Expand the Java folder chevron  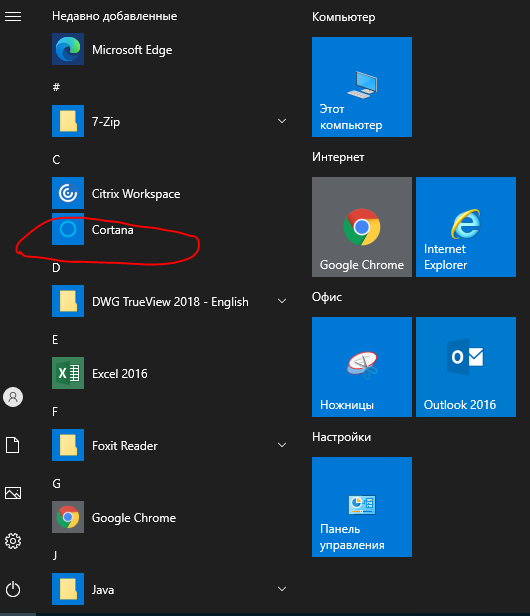tap(282, 589)
